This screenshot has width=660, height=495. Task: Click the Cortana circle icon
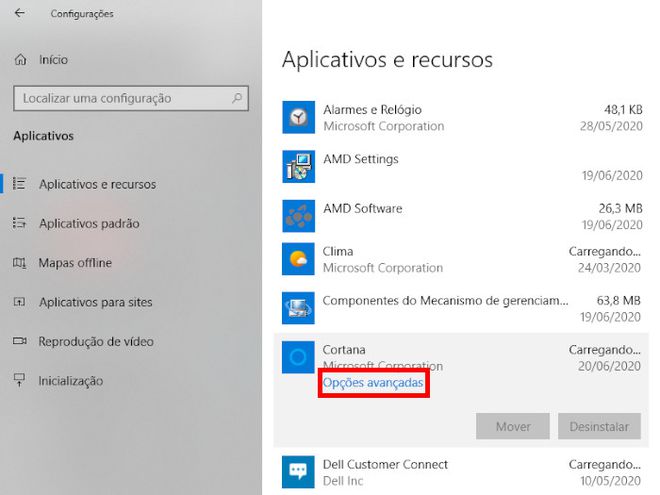[x=298, y=357]
